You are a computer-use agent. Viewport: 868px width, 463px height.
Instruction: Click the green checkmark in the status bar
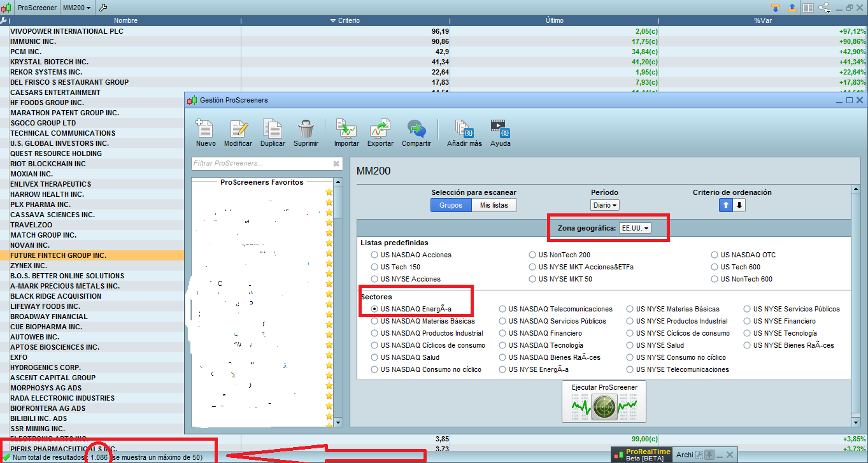[x=6, y=457]
